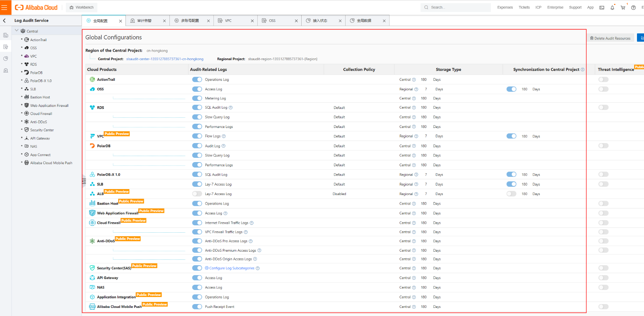Click the API Gateway icon in the table
Image resolution: width=644 pixels, height=316 pixels.
92,278
